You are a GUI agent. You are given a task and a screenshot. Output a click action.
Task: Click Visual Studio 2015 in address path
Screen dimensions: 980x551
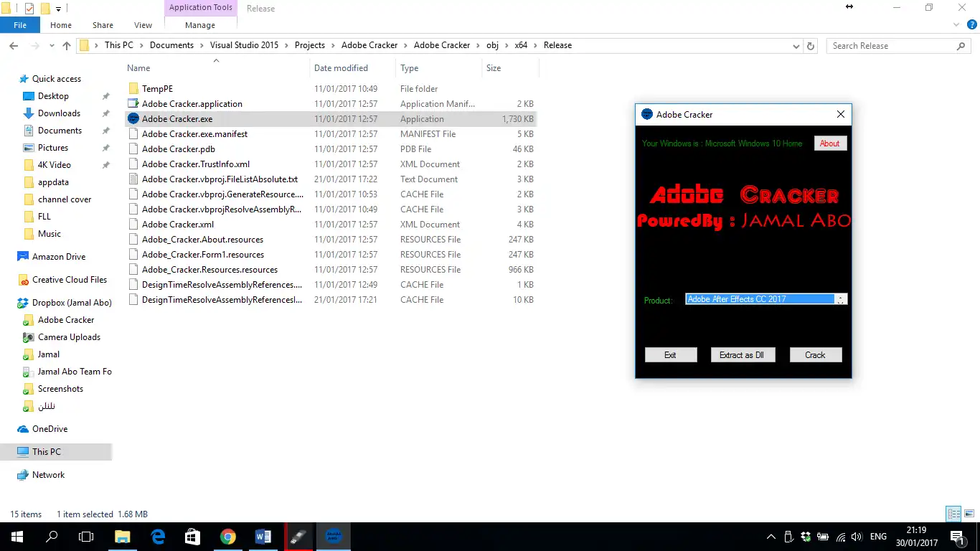click(x=244, y=45)
